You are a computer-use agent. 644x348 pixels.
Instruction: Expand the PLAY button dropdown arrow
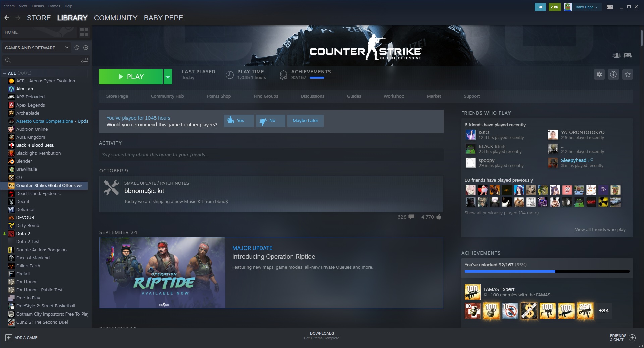click(168, 77)
